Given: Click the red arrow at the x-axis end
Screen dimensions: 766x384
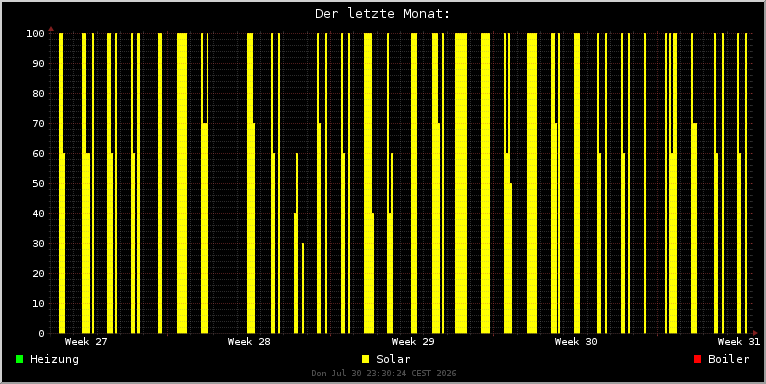Looking at the screenshot, I should coord(755,333).
